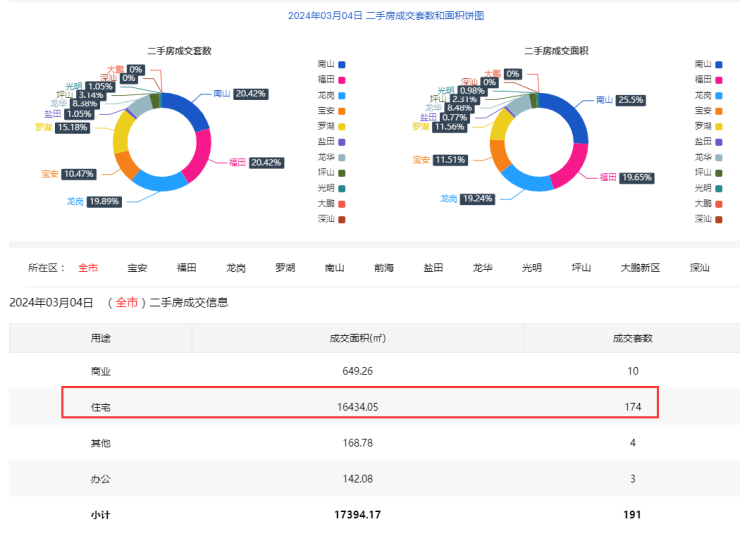Toggle 南山 legend in 成交套数 chart
This screenshot has width=740, height=536.
pyautogui.click(x=331, y=63)
